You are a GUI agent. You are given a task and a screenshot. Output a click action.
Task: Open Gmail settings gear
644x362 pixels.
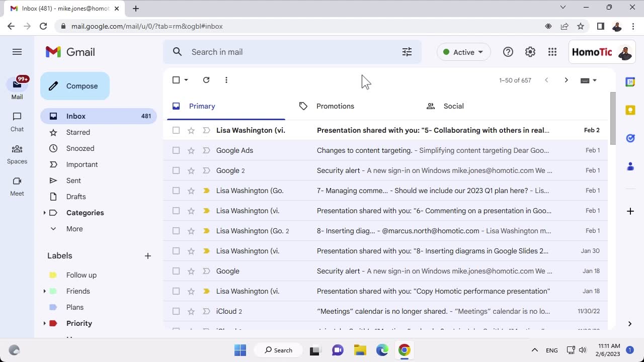click(x=530, y=52)
